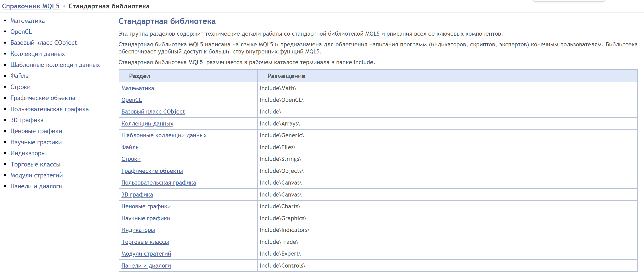Click the Include\Arrays\ cell
Screen dimensions: 644x279
(x=447, y=123)
